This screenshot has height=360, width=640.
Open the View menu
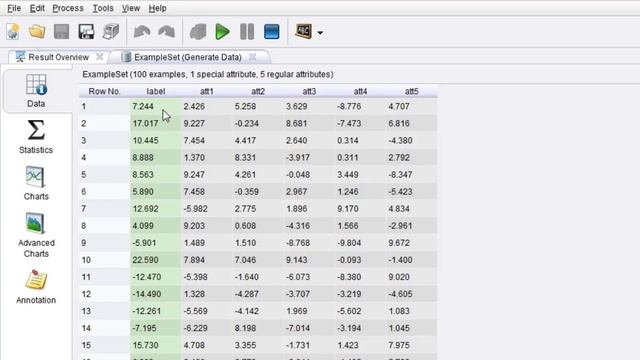[131, 8]
